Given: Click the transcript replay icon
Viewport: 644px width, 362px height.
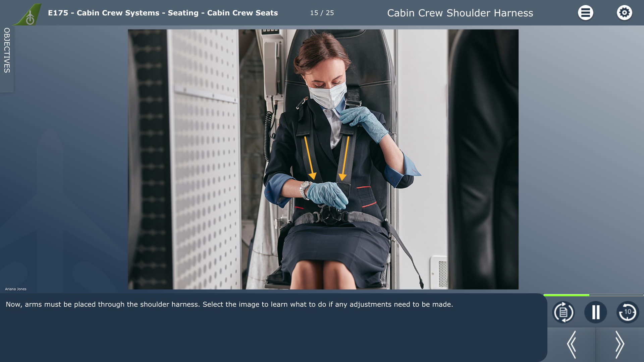Looking at the screenshot, I should (563, 312).
